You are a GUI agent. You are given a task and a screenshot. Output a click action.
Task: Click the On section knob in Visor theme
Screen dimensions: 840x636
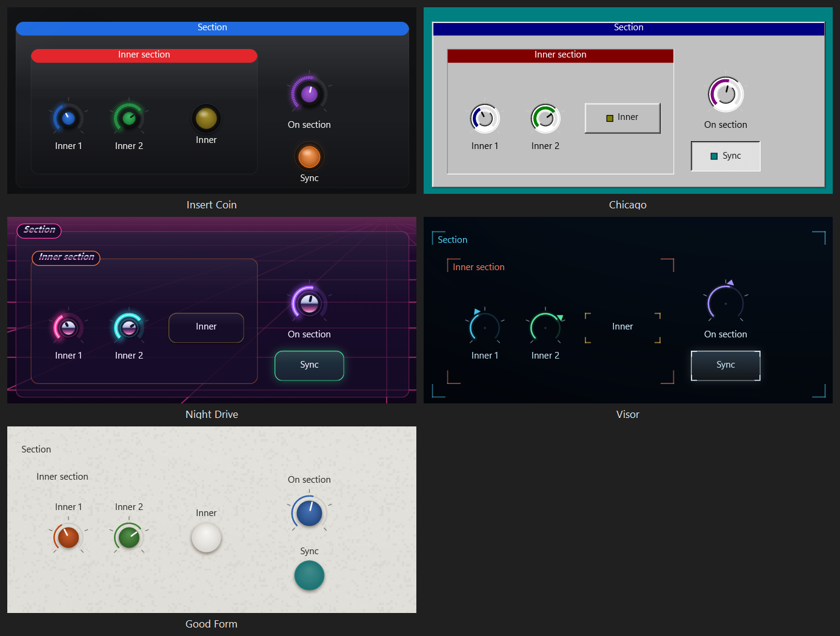point(725,303)
